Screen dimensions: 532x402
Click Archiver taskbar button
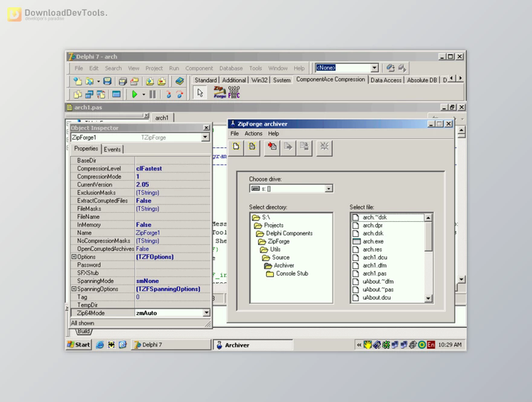click(253, 345)
